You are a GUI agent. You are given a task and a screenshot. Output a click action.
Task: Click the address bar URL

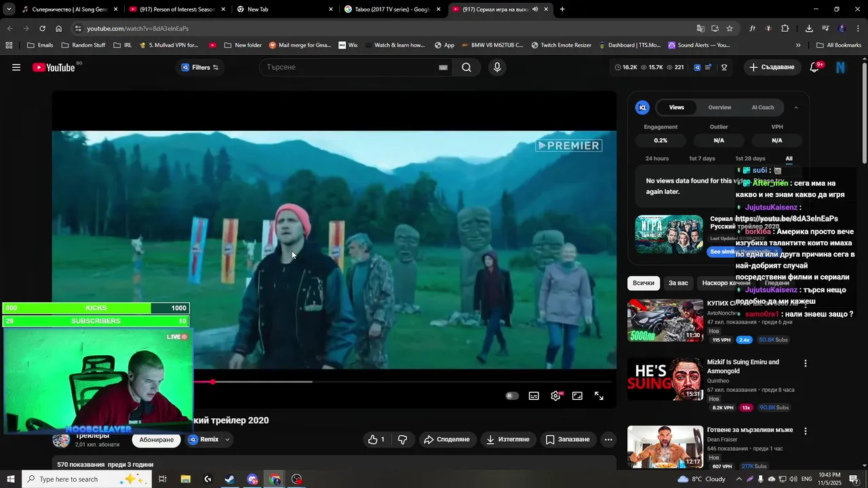tap(138, 28)
